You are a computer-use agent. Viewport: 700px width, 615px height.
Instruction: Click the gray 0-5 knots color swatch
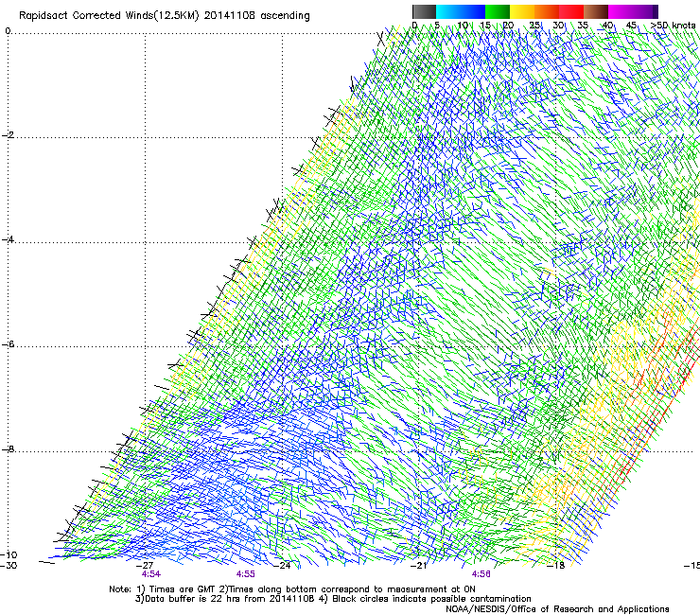(x=424, y=11)
